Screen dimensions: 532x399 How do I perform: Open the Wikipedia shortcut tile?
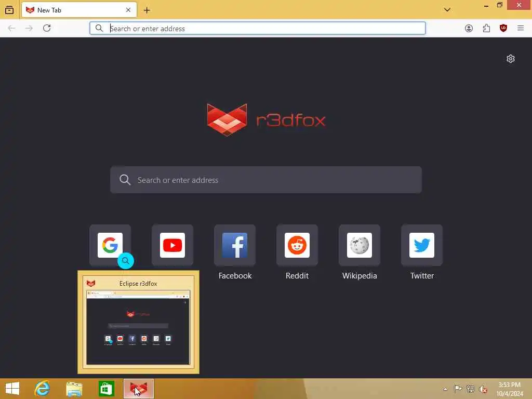pyautogui.click(x=360, y=245)
